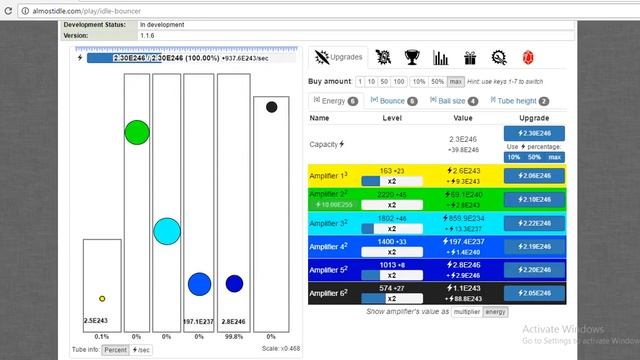Open the settings gear tab
Viewport: 640px width, 360px height.
point(499,58)
